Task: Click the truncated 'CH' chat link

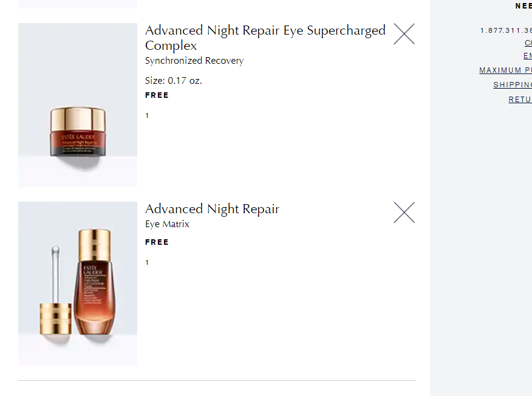Action: click(528, 43)
